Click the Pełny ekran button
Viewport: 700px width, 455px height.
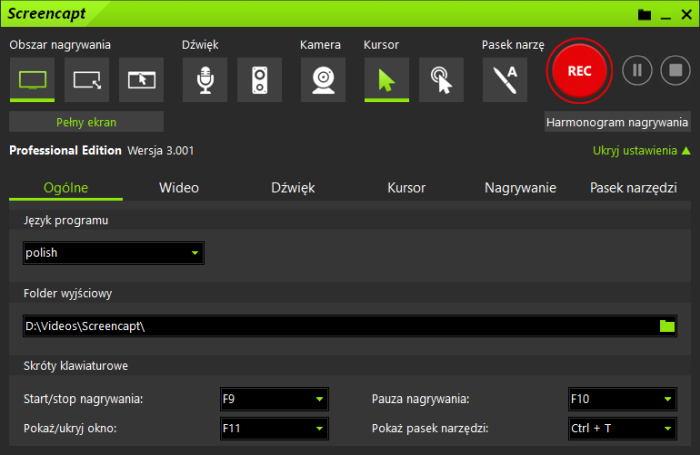point(86,122)
